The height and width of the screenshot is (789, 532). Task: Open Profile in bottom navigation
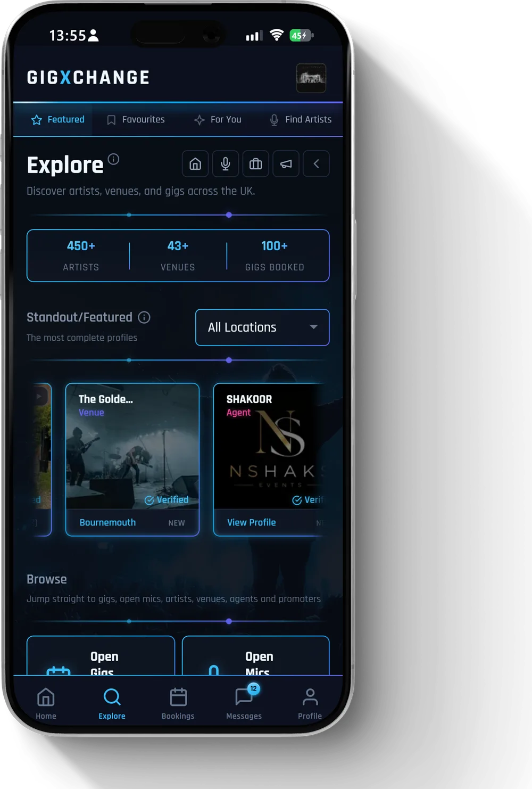pos(310,703)
